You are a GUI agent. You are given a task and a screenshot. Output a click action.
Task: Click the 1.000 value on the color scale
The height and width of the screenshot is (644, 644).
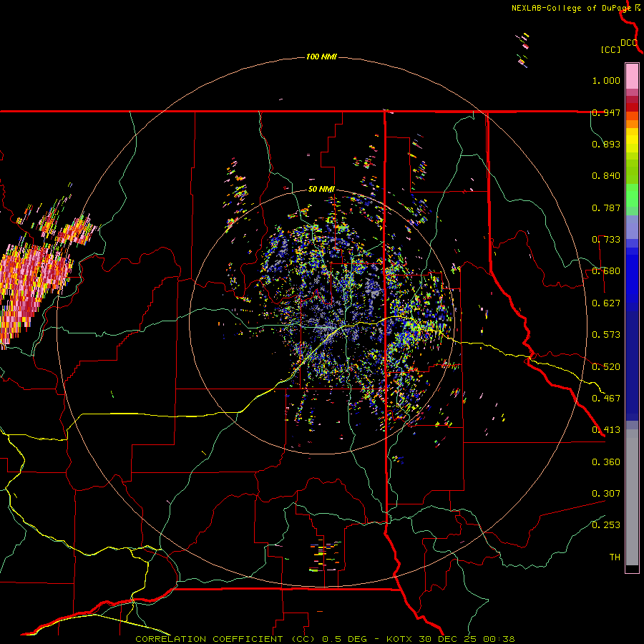(x=606, y=80)
